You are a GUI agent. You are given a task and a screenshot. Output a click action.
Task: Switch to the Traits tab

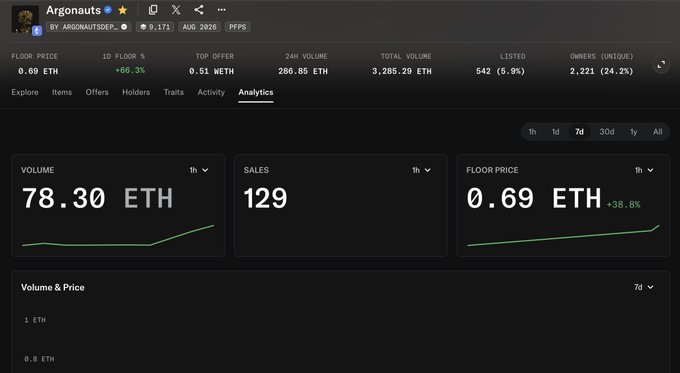point(174,92)
